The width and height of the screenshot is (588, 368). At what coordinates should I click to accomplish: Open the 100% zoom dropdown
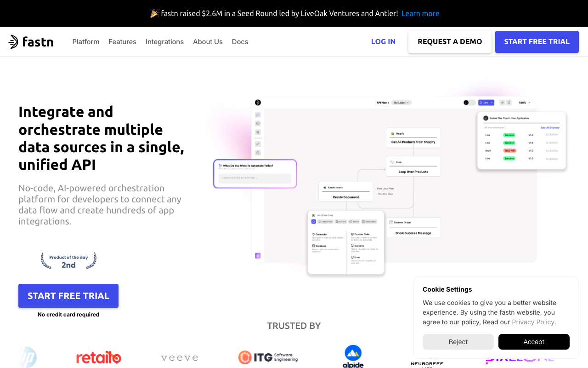pyautogui.click(x=525, y=103)
